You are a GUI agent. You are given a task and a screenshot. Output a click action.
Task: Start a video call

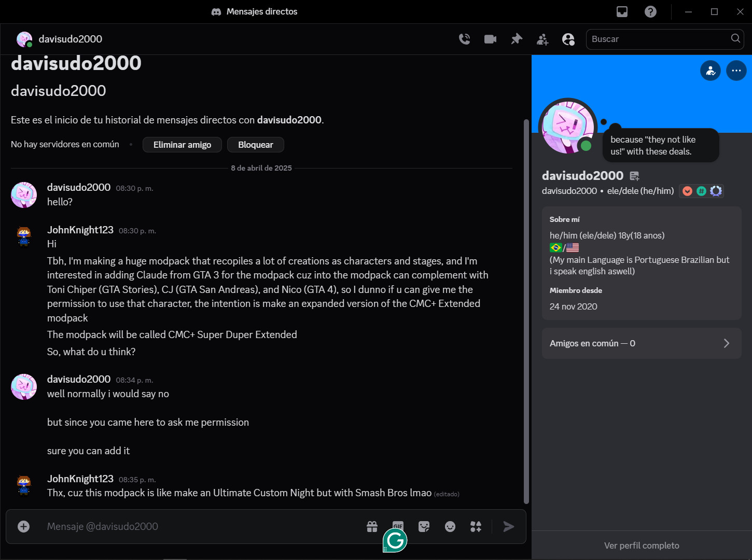tap(490, 39)
